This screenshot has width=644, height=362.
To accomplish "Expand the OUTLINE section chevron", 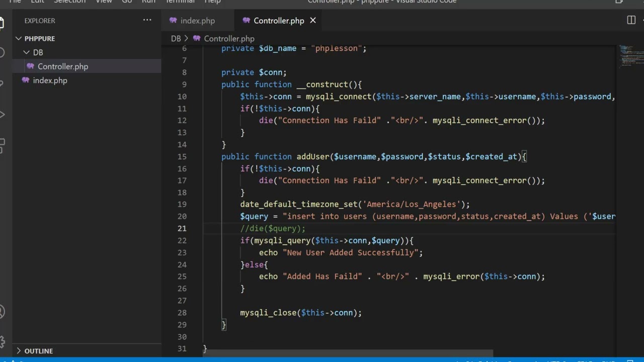I will [x=19, y=351].
